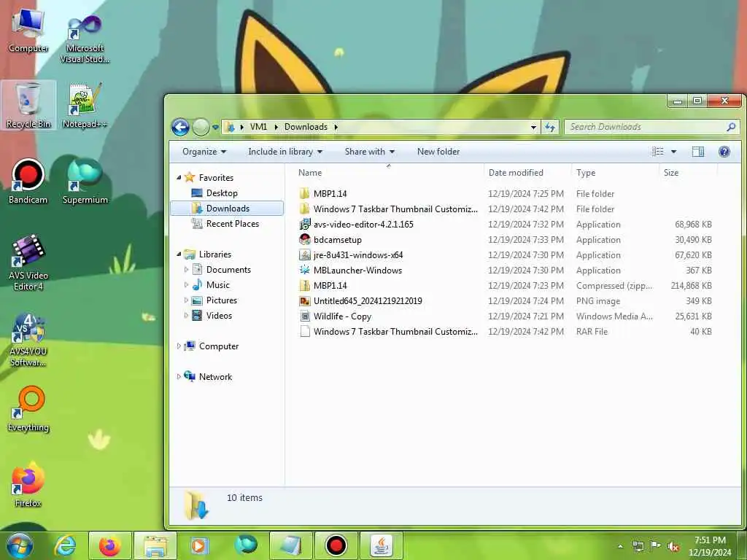Screen dimensions: 747x560
Task: Click the muted volume tray icon
Action: click(673, 547)
